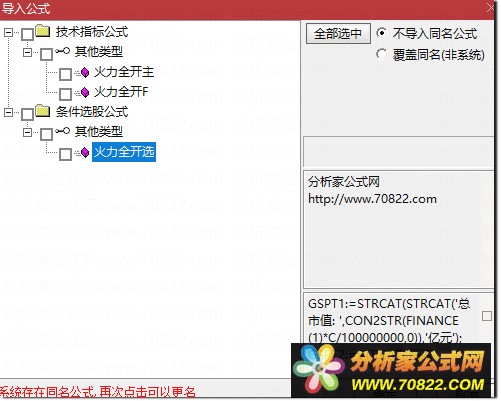Click the 全部选中 button
The height and width of the screenshot is (401, 501).
point(338,33)
